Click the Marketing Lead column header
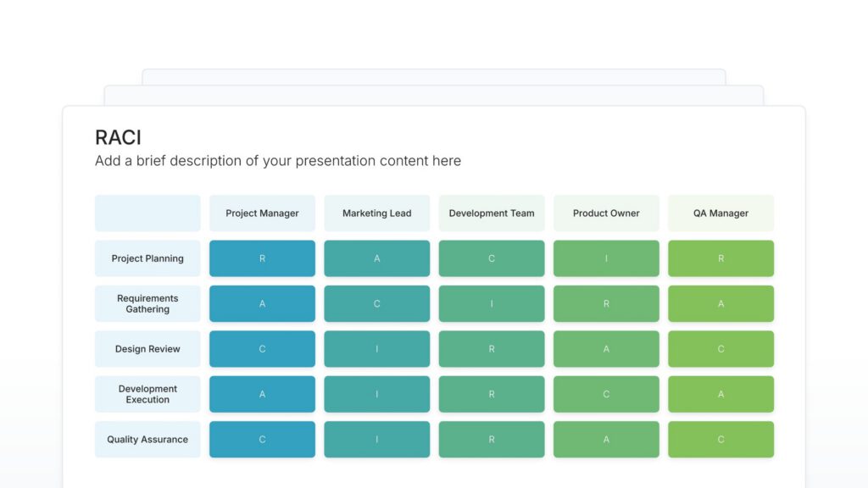The height and width of the screenshot is (488, 868). point(376,213)
